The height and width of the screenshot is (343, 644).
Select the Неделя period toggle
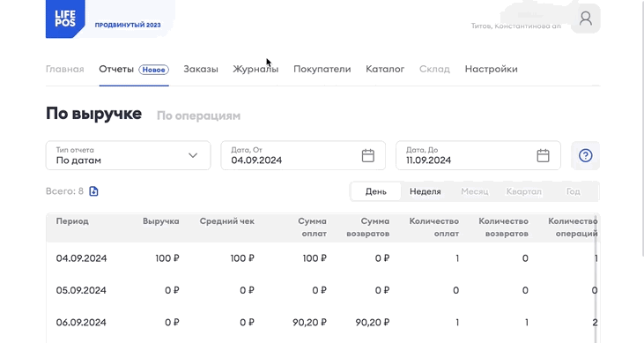click(426, 191)
